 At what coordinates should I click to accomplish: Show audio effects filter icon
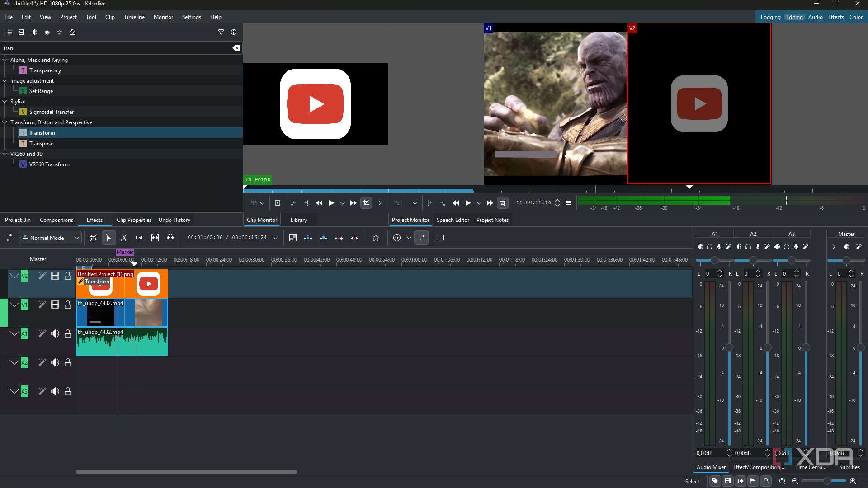click(x=34, y=32)
